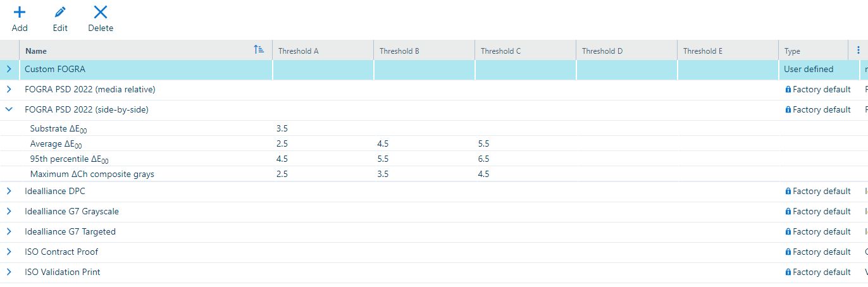Select the Average ΔE00 criterion row
This screenshot has width=868, height=287.
click(56, 144)
